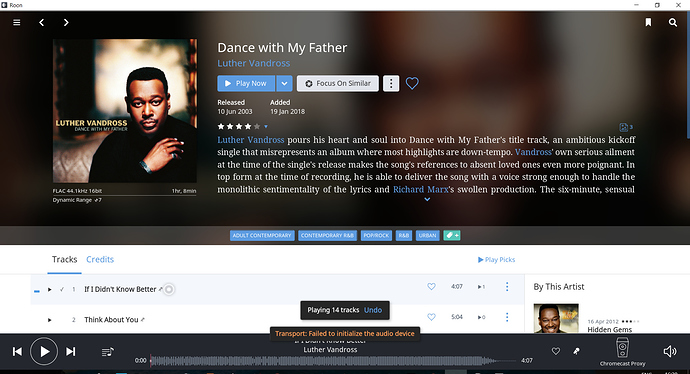Open the Play Now dropdown arrow
This screenshot has width=690, height=374.
point(284,83)
